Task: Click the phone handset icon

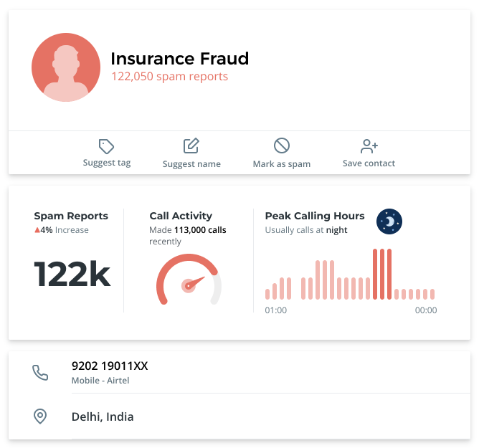Action: pyautogui.click(x=40, y=373)
